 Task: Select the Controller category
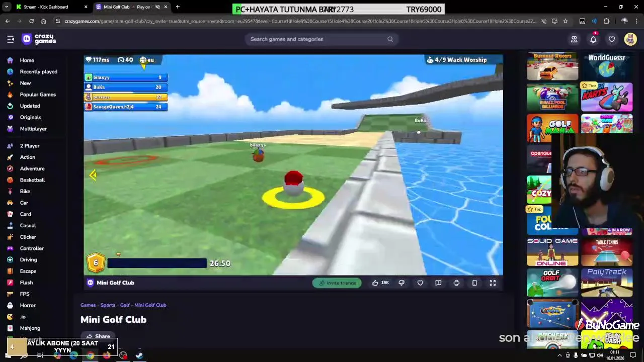pyautogui.click(x=32, y=248)
